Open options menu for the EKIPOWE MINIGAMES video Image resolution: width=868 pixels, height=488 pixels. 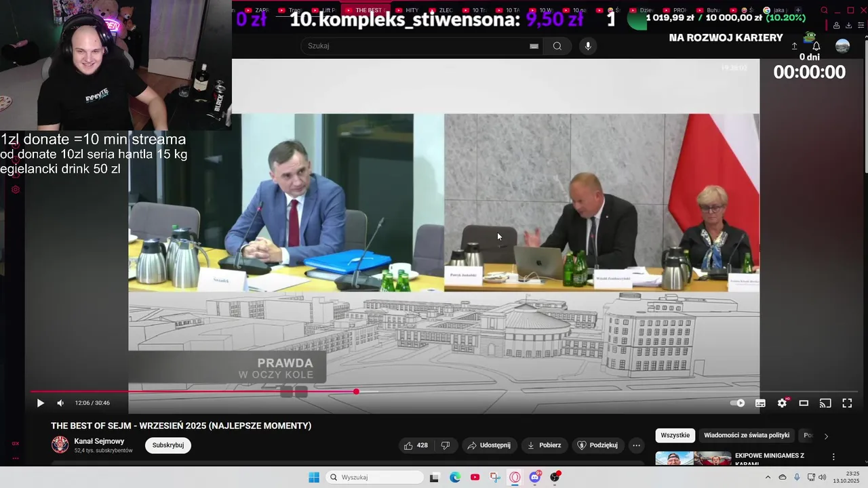click(833, 457)
